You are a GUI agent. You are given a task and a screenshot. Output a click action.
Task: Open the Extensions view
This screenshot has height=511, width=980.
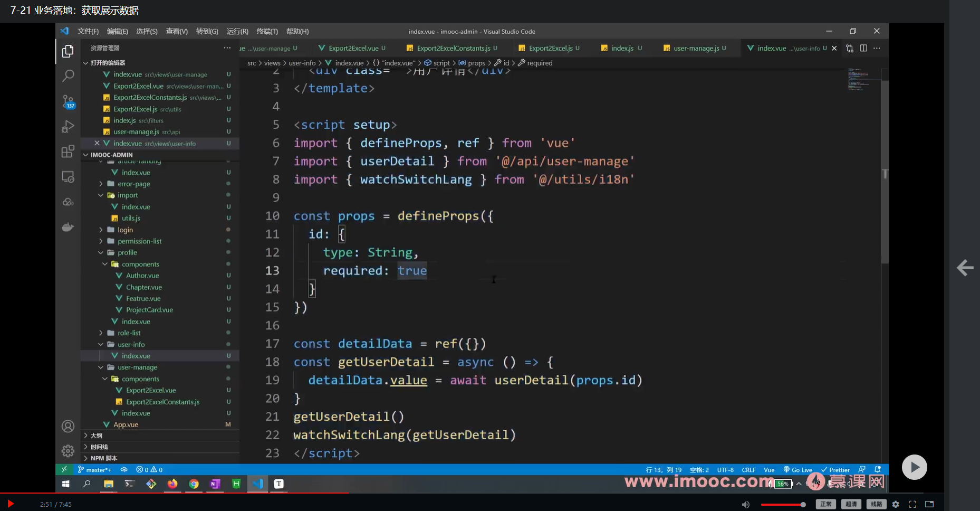(x=68, y=152)
